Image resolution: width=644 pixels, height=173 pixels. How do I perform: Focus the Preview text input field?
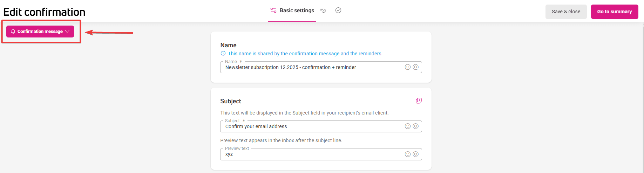point(312,154)
